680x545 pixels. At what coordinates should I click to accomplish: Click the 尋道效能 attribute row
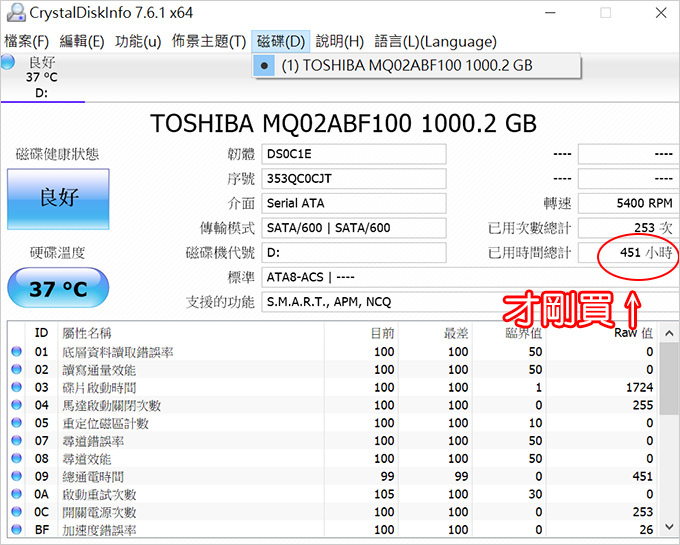(x=333, y=458)
